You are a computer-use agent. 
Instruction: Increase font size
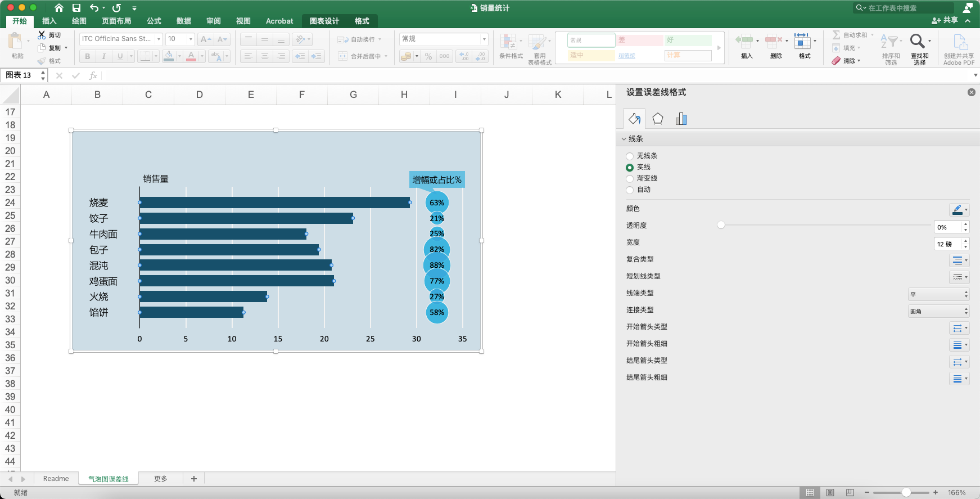206,39
